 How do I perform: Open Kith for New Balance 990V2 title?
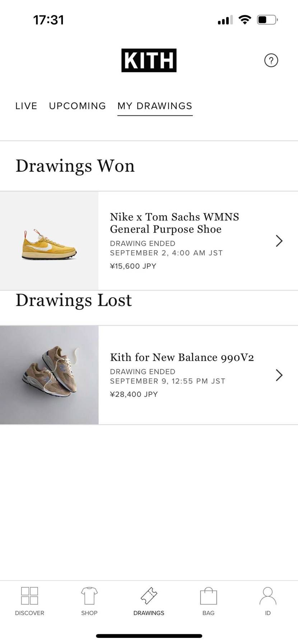[182, 357]
